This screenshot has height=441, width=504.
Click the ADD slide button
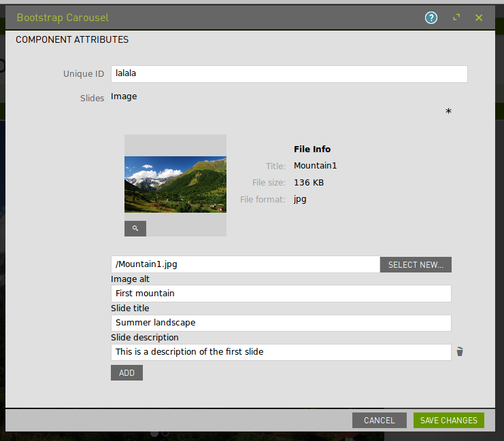tap(127, 372)
